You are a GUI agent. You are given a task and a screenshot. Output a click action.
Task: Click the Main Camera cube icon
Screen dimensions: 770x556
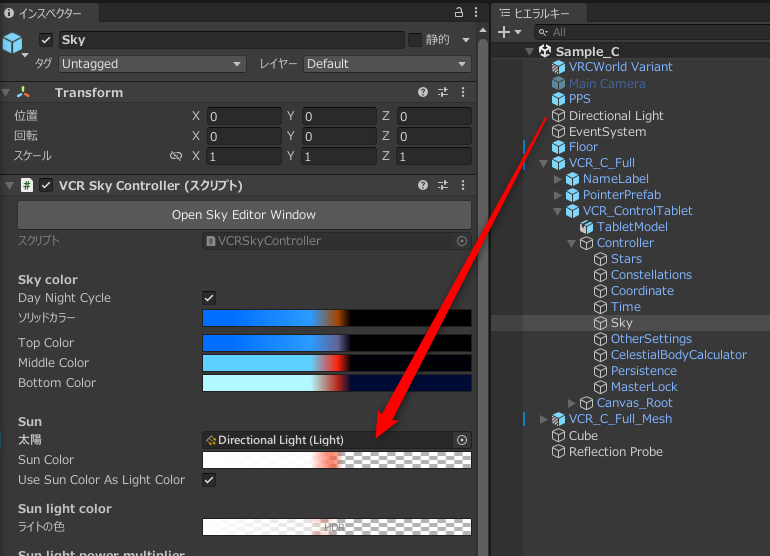[x=558, y=83]
